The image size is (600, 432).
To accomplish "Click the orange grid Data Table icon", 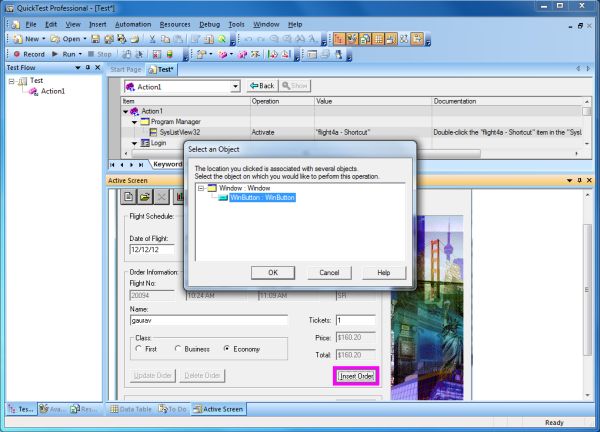I will point(378,39).
